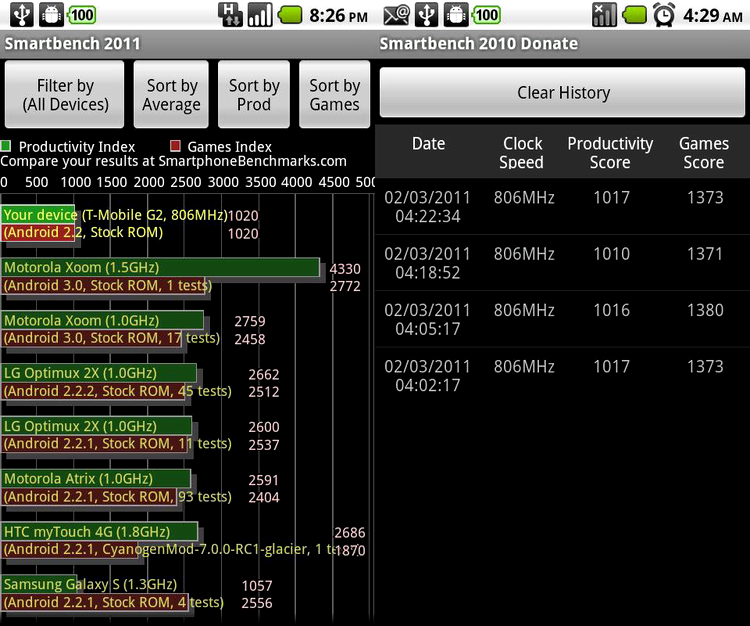Viewport: 750px width, 626px height.
Task: Tap games score 1380 in history
Action: [x=705, y=310]
